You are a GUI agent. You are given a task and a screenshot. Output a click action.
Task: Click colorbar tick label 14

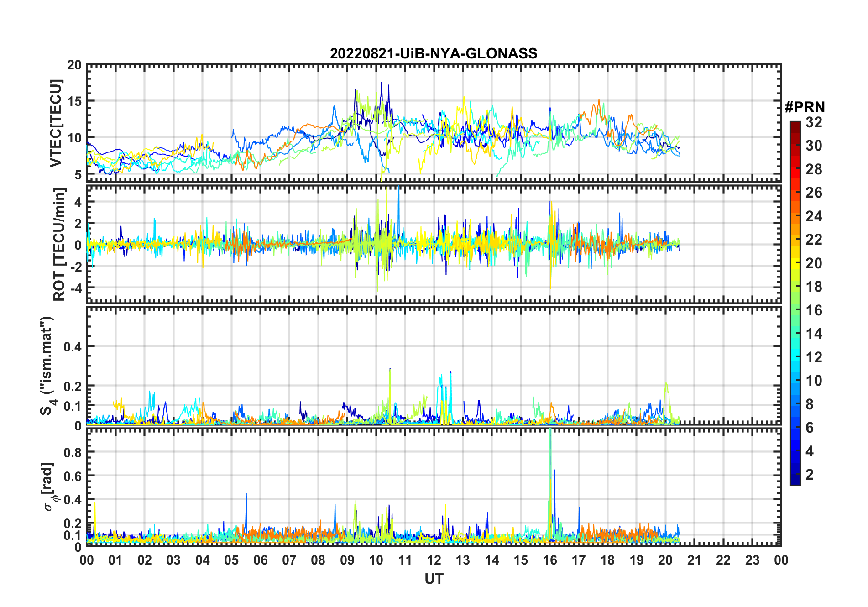click(814, 334)
